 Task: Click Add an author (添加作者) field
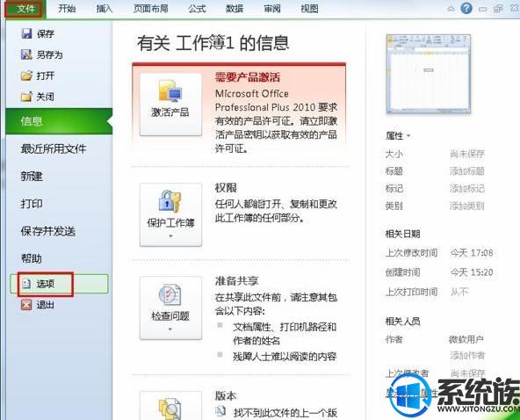(x=467, y=355)
